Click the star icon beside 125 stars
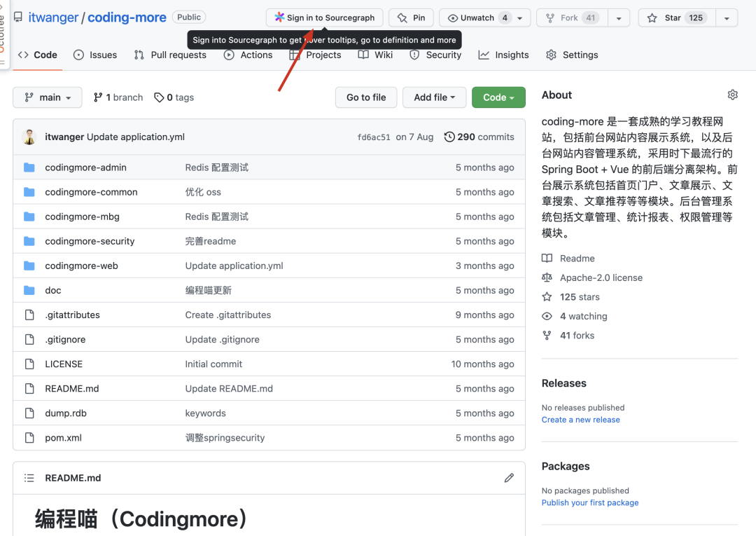This screenshot has height=536, width=756. (547, 296)
